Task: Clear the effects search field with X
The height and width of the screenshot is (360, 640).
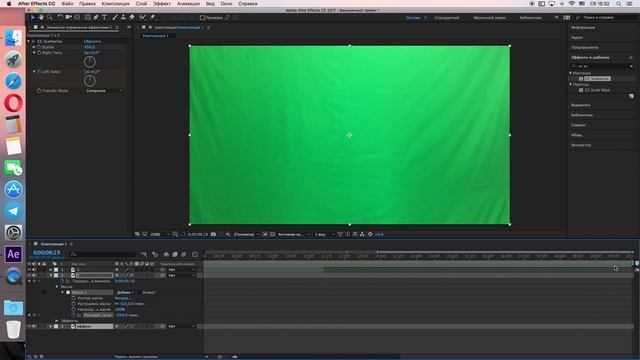Action: coord(631,66)
